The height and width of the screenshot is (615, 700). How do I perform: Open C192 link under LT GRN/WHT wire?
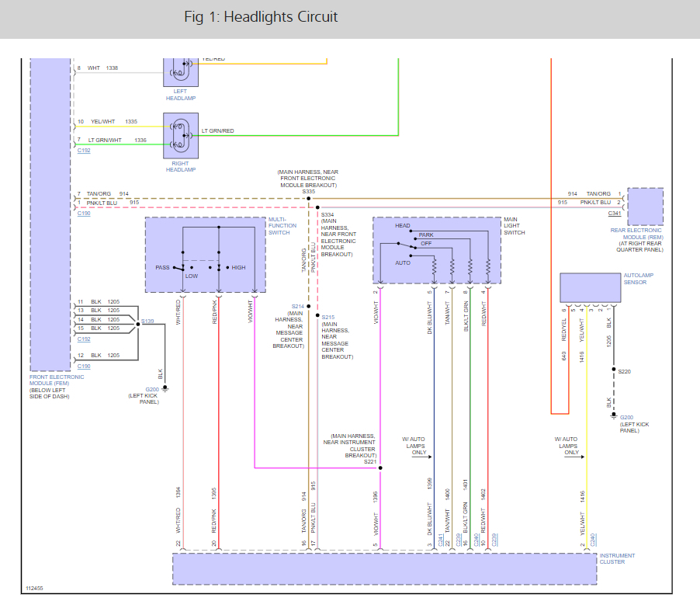coord(84,151)
